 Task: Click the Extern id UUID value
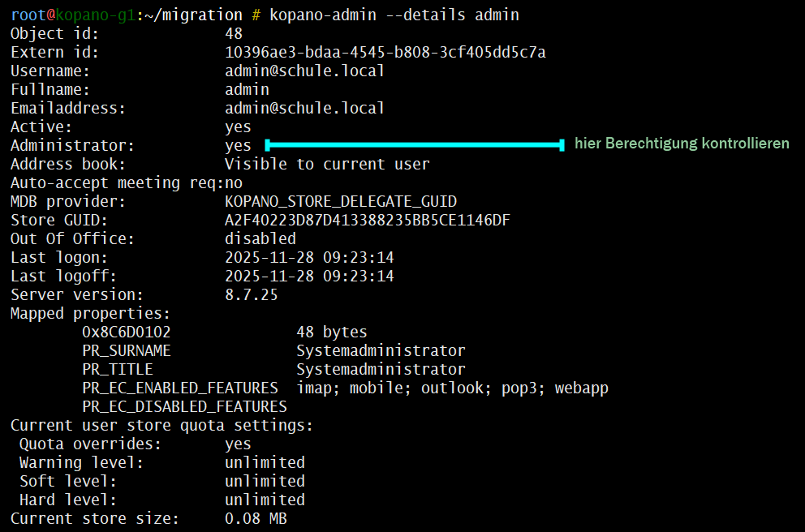click(x=385, y=53)
